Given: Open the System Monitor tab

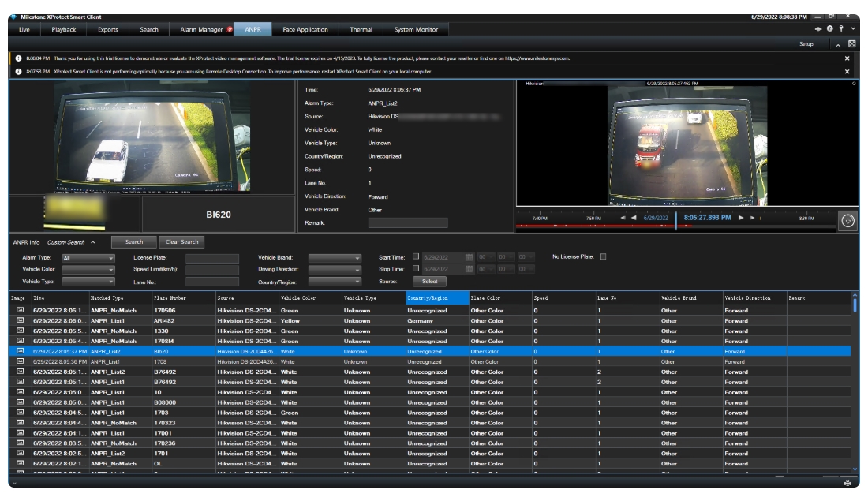Looking at the screenshot, I should pyautogui.click(x=416, y=29).
